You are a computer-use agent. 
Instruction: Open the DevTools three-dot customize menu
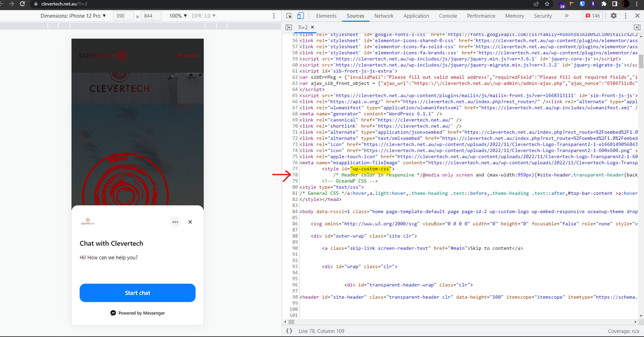point(625,16)
